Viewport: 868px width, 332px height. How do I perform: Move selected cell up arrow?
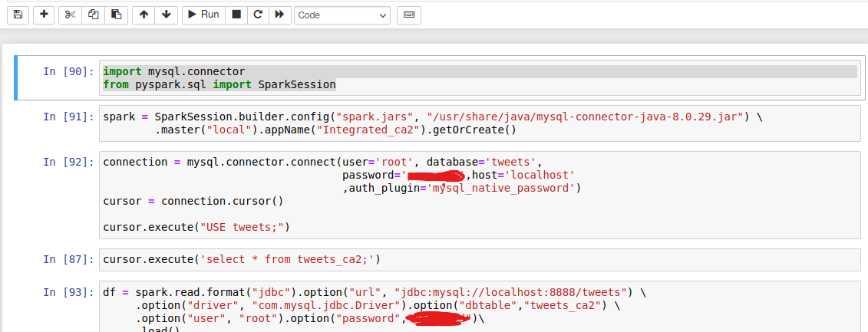(x=144, y=15)
